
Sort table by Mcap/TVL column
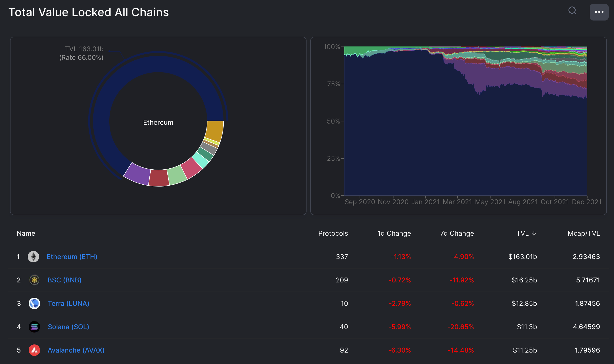(584, 233)
